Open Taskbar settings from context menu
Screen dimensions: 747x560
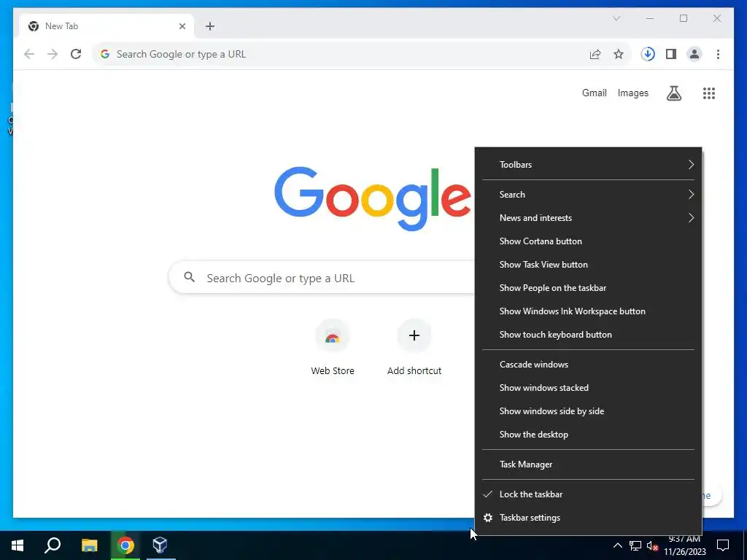tap(589, 518)
